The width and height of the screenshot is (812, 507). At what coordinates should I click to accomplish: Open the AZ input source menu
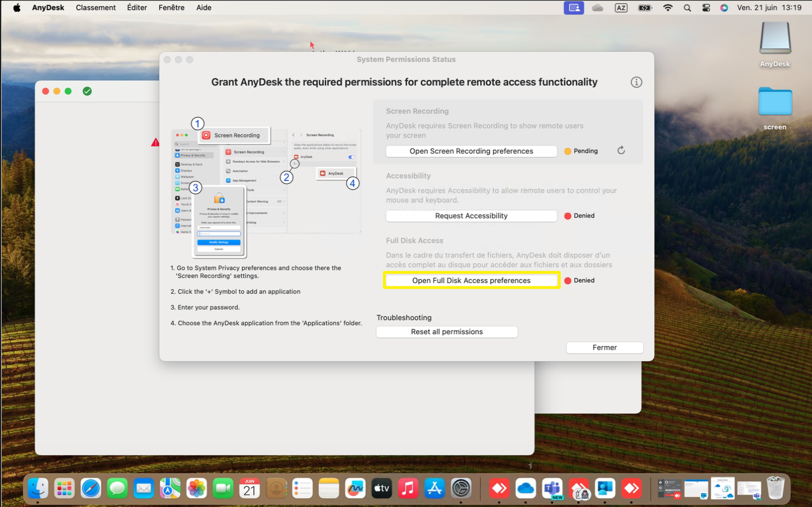coord(621,8)
